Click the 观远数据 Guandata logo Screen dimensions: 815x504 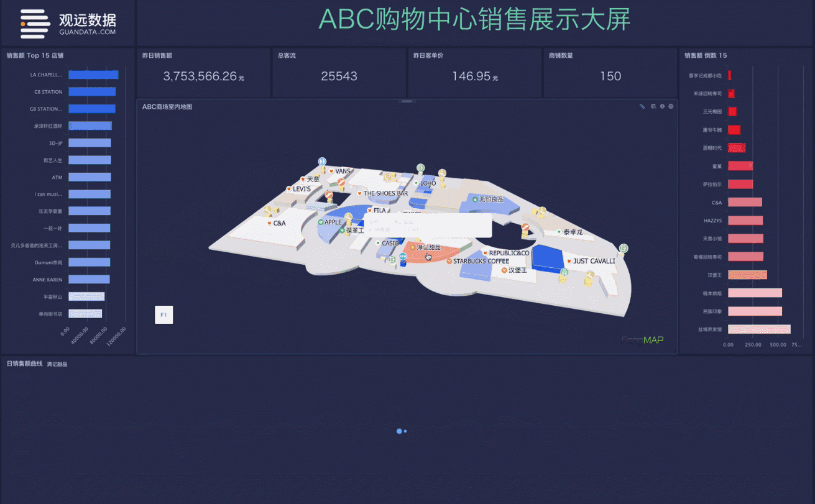coord(68,24)
